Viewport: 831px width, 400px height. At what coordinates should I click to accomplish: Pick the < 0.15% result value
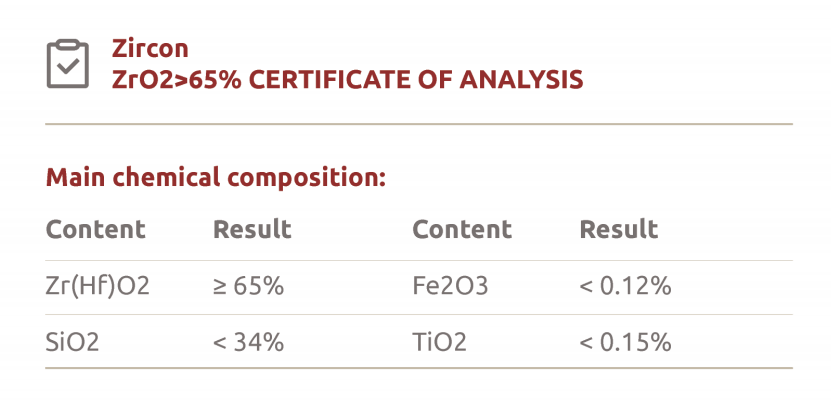(x=625, y=342)
